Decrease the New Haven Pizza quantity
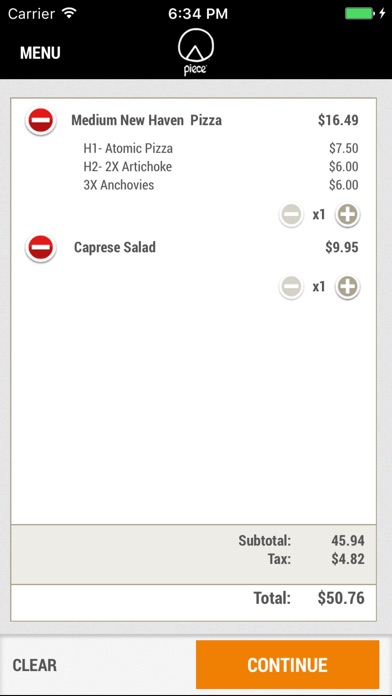392x696 pixels. (291, 215)
